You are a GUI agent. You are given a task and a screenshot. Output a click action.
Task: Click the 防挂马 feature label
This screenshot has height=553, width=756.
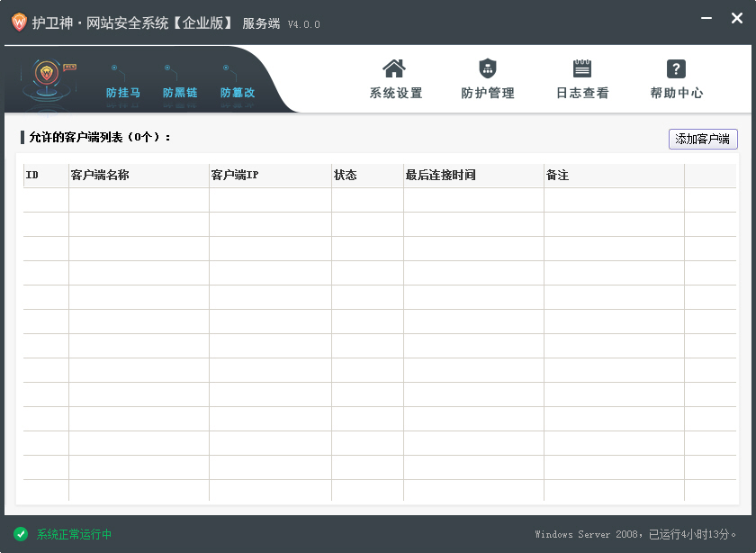point(123,93)
